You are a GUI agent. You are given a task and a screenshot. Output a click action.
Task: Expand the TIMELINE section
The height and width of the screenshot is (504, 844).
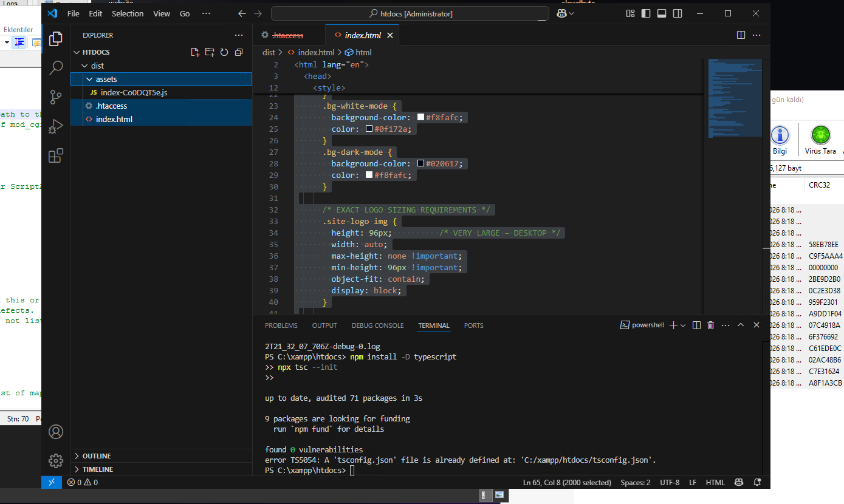(x=161, y=469)
